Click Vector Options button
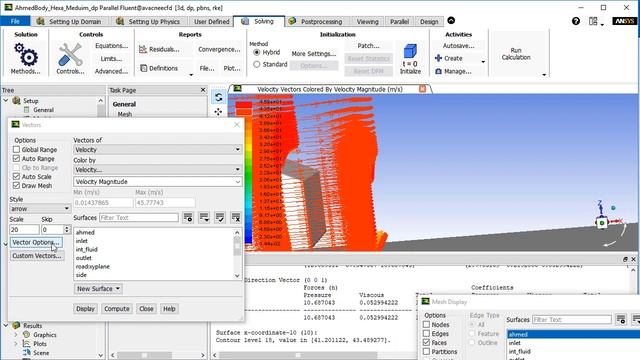Screen dimensions: 640x360 (36, 242)
